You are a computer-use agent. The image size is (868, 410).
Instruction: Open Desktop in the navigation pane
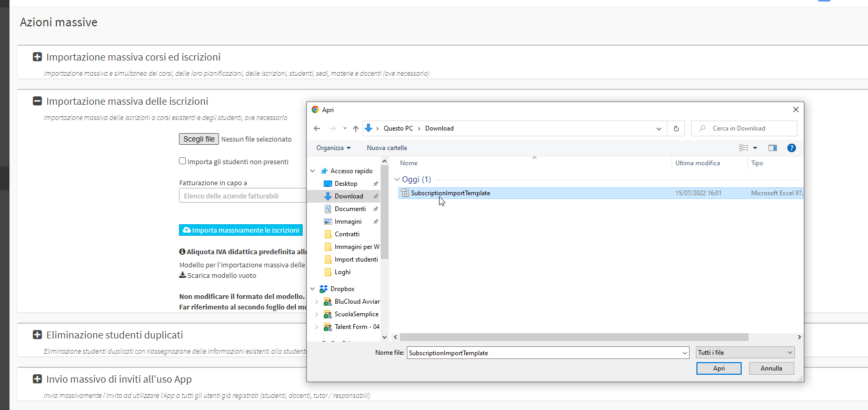[346, 184]
